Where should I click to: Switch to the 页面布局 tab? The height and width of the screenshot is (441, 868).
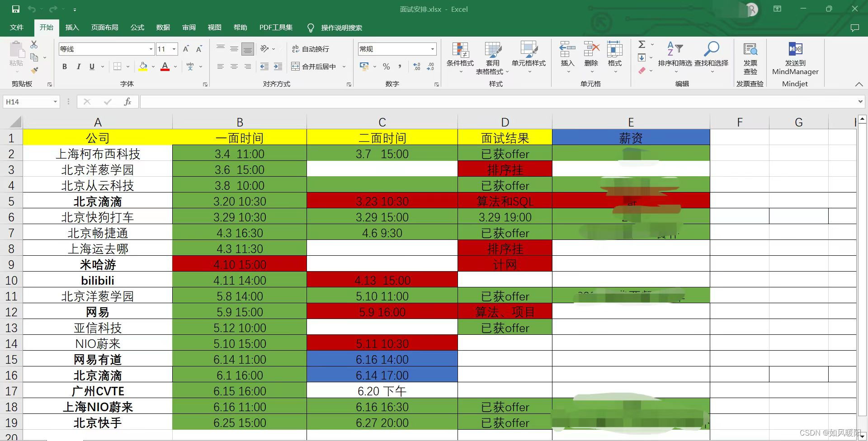click(104, 28)
